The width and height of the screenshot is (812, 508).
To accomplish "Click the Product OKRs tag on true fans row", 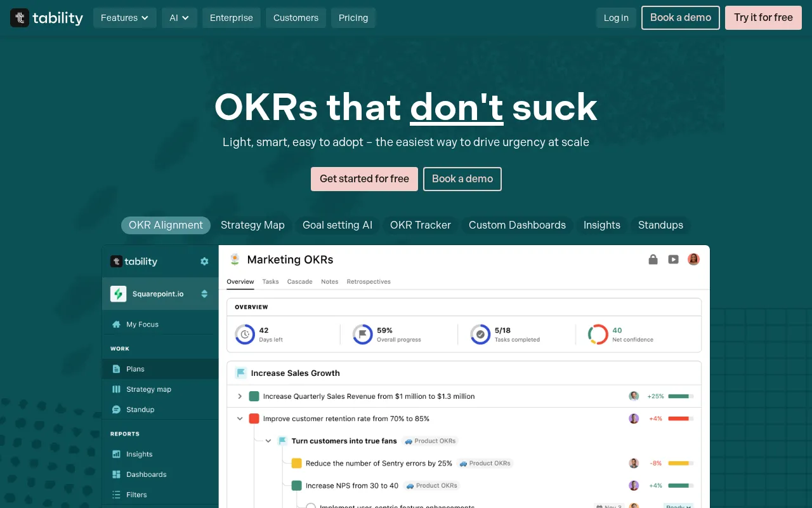I will click(430, 441).
